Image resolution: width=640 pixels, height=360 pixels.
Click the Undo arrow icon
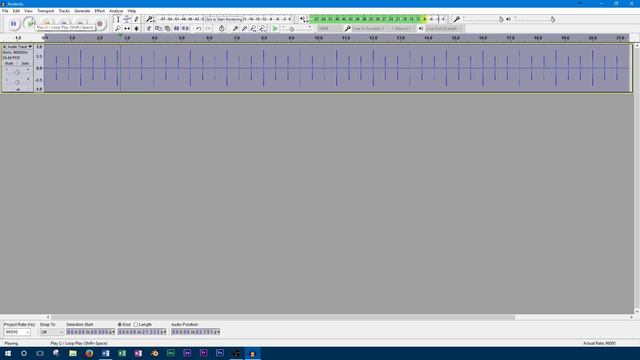(x=198, y=29)
